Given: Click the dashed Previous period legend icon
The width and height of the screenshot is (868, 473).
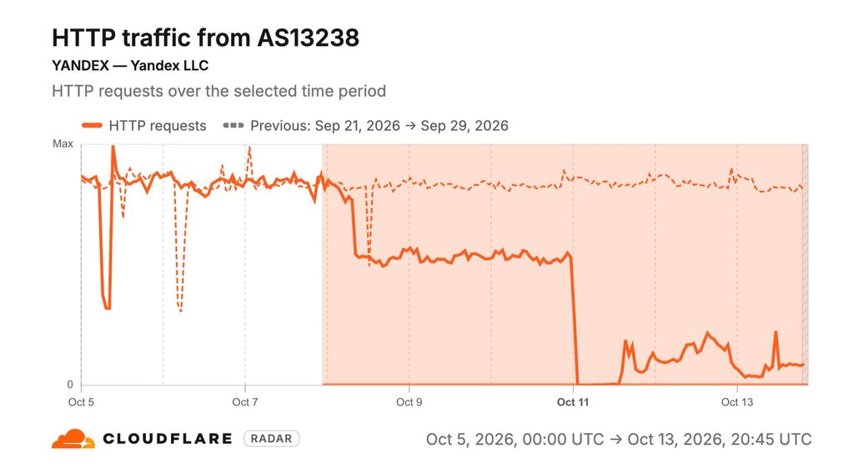Looking at the screenshot, I should (x=233, y=126).
